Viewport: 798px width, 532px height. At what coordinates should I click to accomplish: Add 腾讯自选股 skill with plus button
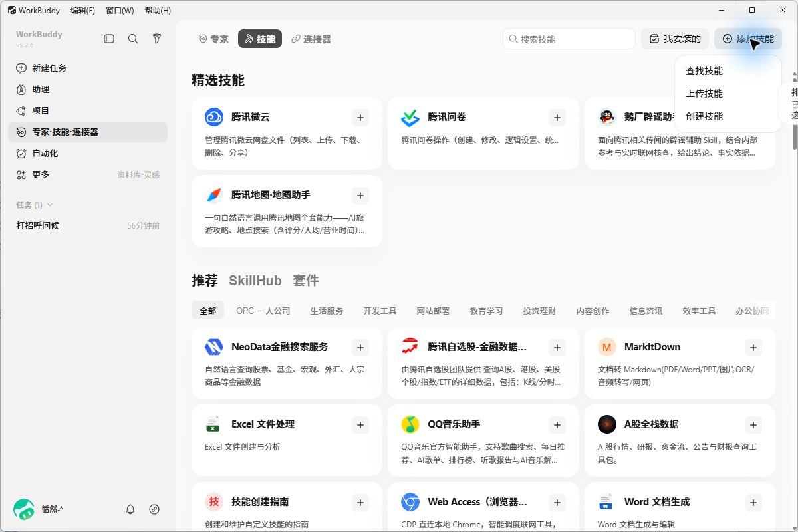click(557, 347)
